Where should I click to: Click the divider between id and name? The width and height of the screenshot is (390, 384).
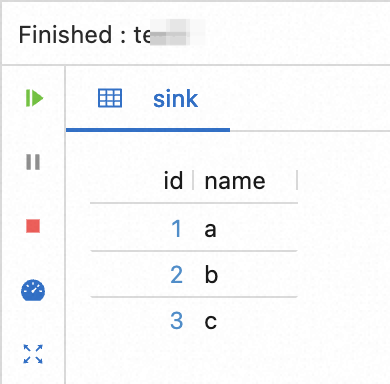coord(193,180)
